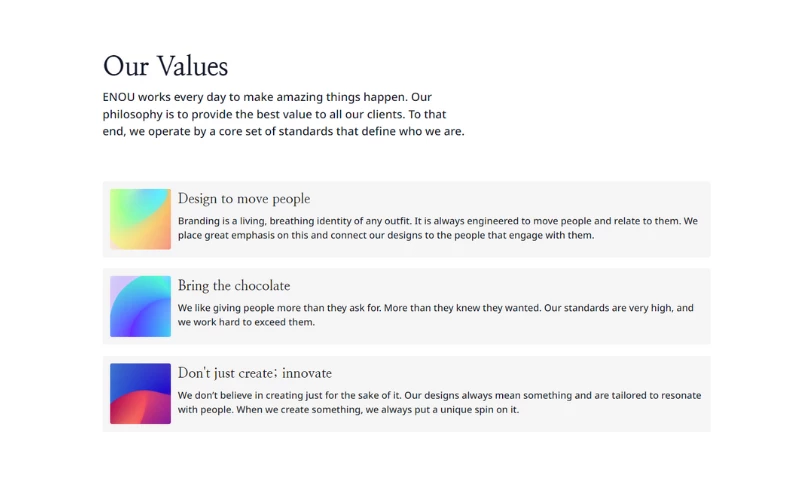Click the "Our Values" page heading
This screenshot has width=800, height=480.
click(x=165, y=66)
